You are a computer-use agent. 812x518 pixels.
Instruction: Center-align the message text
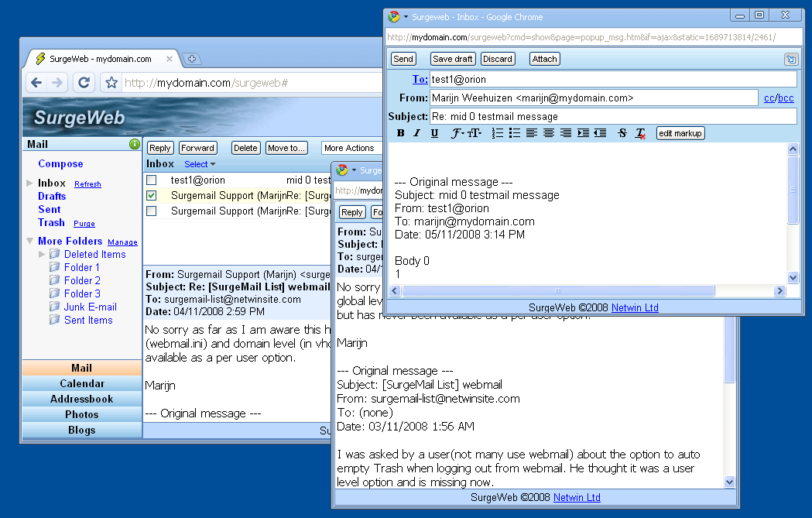548,133
